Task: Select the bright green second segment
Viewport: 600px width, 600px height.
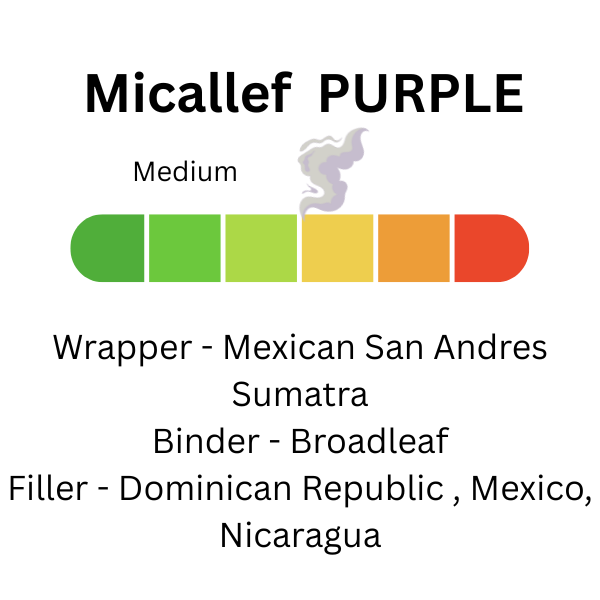Action: (185, 248)
